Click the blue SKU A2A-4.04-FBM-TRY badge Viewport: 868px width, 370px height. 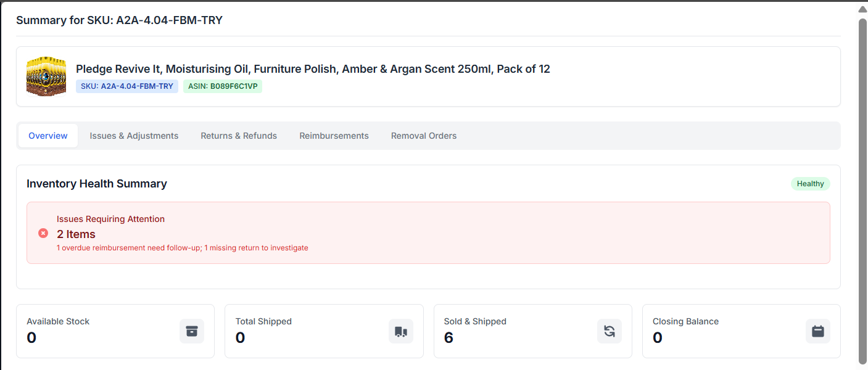tap(127, 86)
